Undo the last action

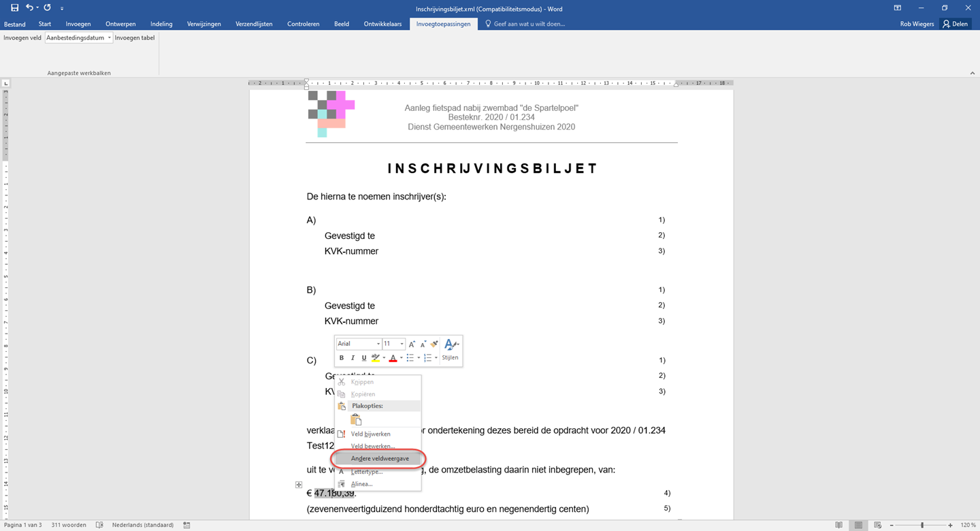click(29, 7)
